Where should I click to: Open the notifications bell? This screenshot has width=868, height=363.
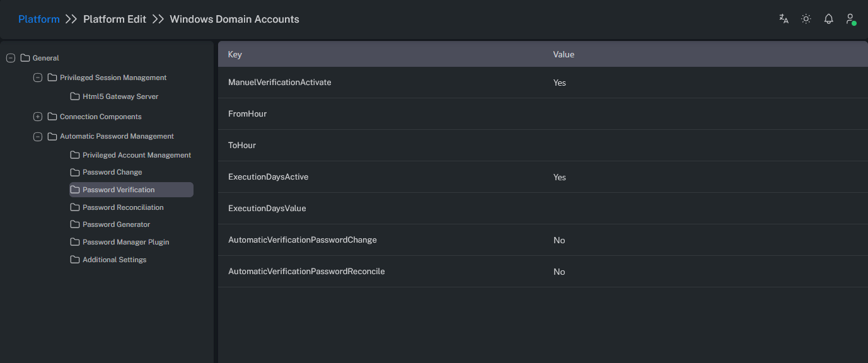[x=829, y=19]
